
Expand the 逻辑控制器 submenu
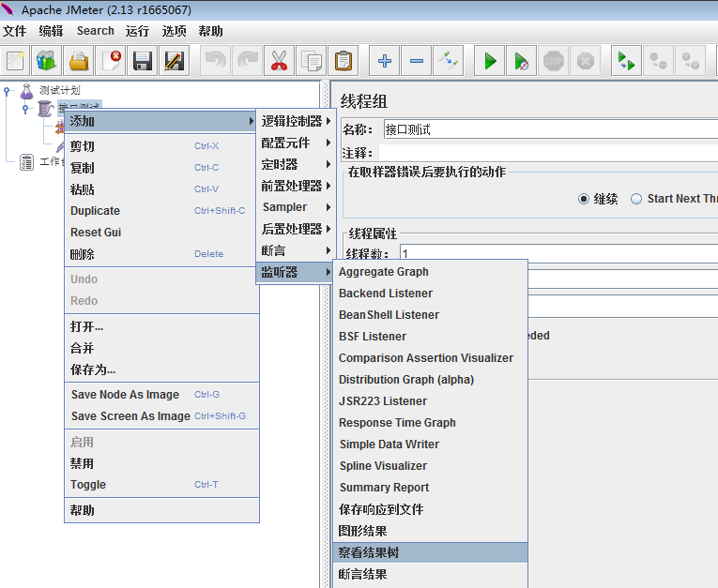pos(296,121)
